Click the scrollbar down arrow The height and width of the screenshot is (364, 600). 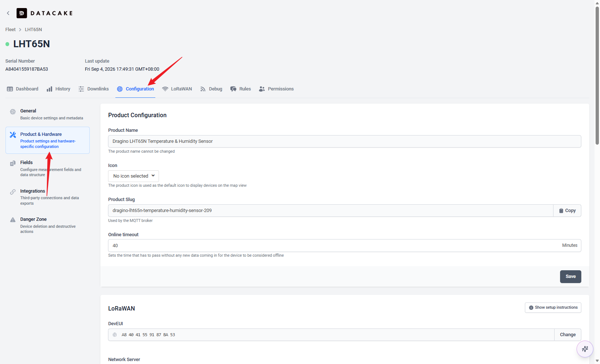(x=597, y=361)
